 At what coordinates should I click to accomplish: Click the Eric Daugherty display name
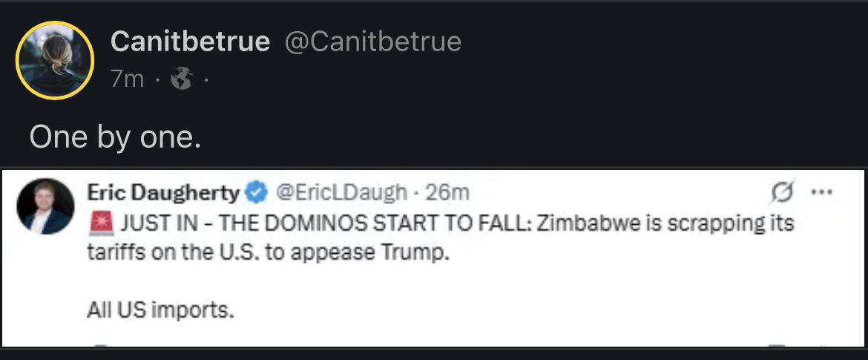click(163, 193)
